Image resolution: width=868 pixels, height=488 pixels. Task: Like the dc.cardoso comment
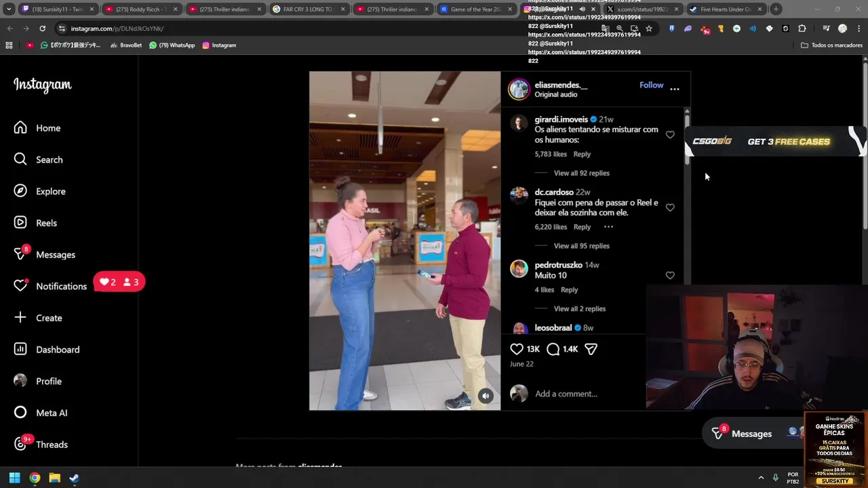point(670,207)
